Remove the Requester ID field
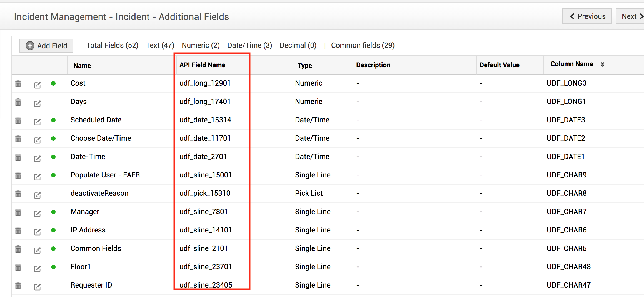 (18, 286)
